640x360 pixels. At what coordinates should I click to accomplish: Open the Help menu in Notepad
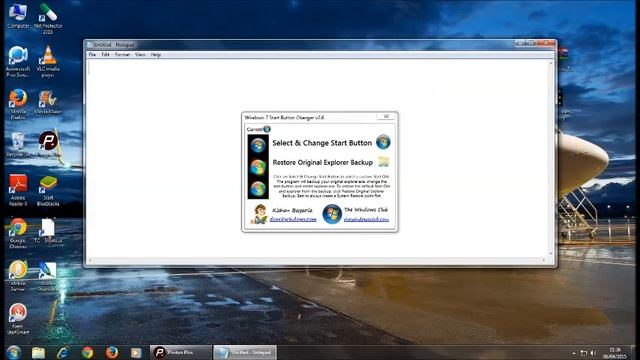pos(156,54)
